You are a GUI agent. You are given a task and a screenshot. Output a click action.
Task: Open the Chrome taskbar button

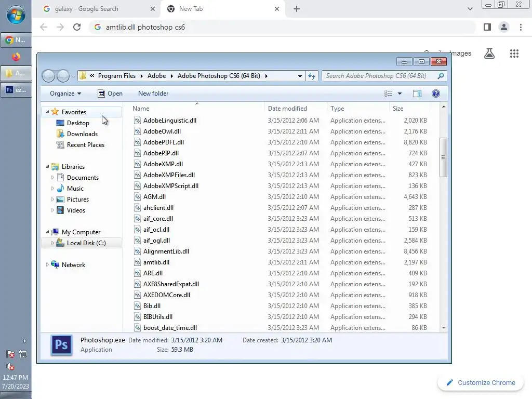tap(16, 39)
